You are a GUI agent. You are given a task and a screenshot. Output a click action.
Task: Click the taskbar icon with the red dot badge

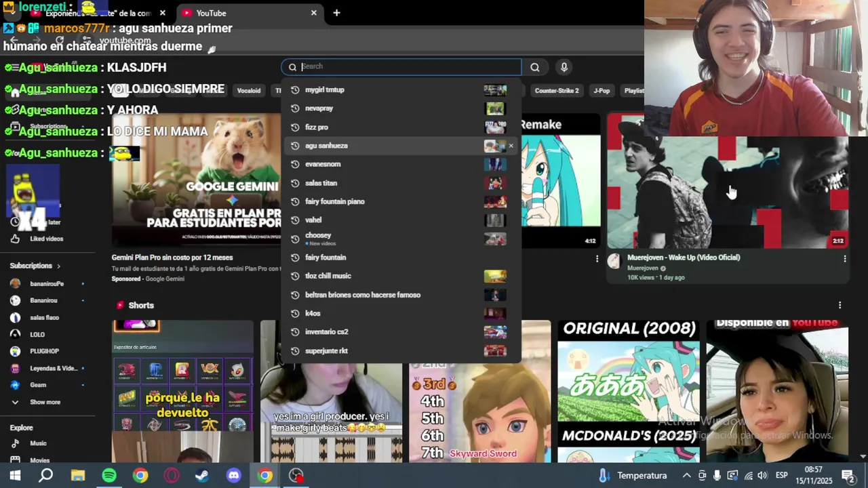tap(296, 476)
